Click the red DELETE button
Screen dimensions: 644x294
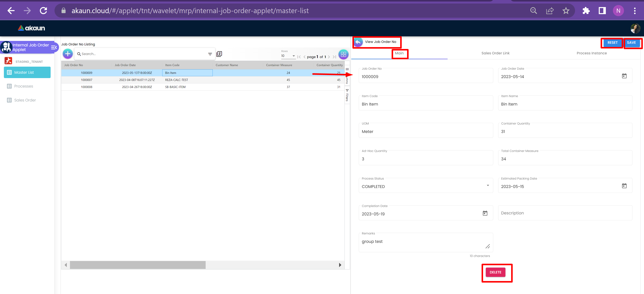click(495, 272)
